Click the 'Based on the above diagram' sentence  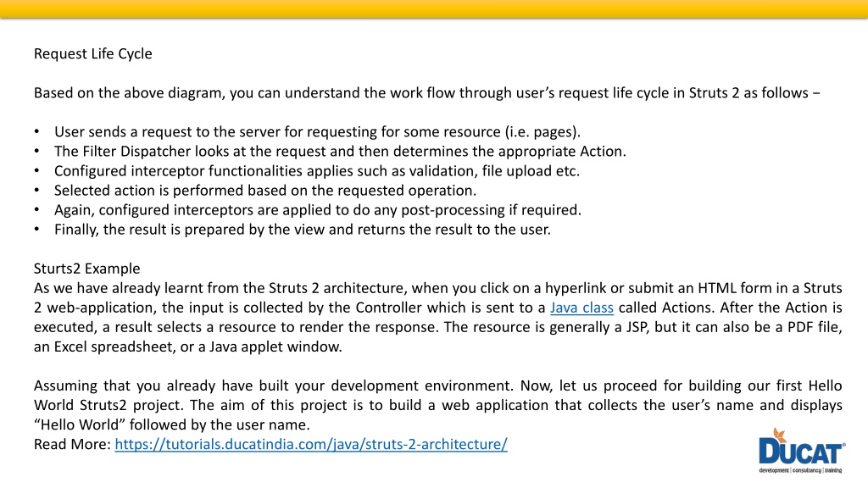(427, 93)
